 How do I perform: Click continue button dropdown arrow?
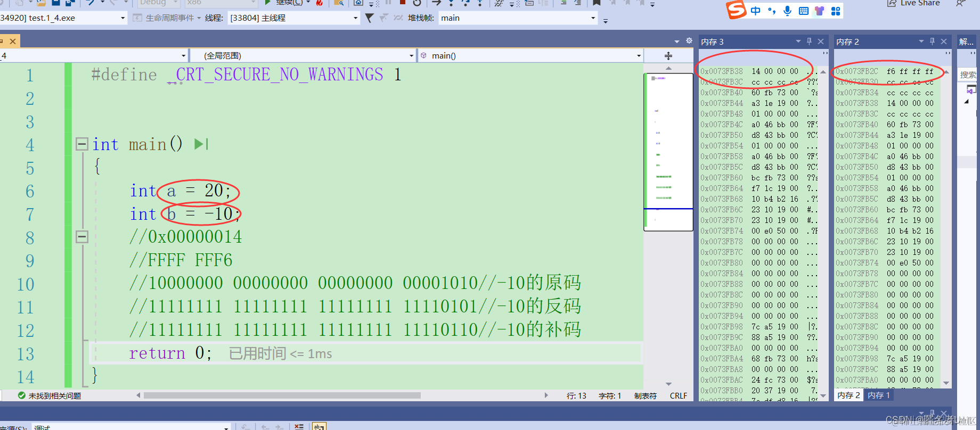(x=308, y=2)
